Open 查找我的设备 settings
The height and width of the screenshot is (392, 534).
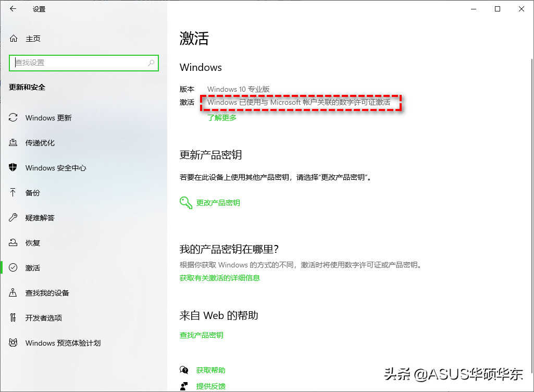point(47,293)
